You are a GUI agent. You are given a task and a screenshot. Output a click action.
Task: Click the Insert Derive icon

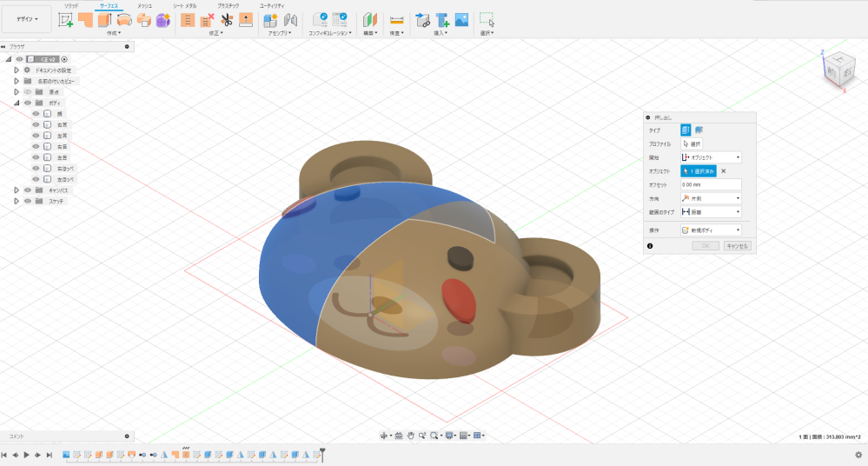423,20
